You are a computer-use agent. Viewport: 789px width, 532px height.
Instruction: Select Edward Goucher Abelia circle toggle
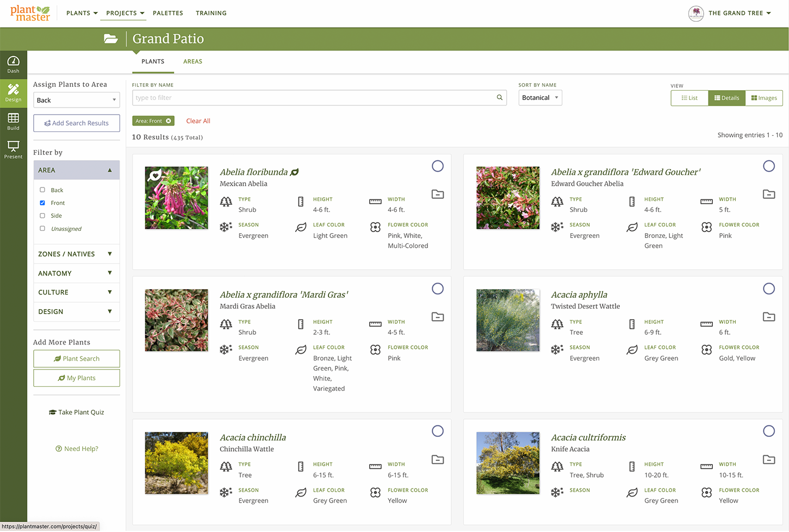tap(769, 166)
